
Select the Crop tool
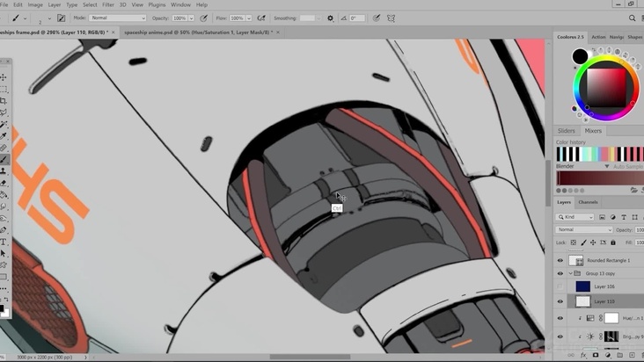point(4,101)
